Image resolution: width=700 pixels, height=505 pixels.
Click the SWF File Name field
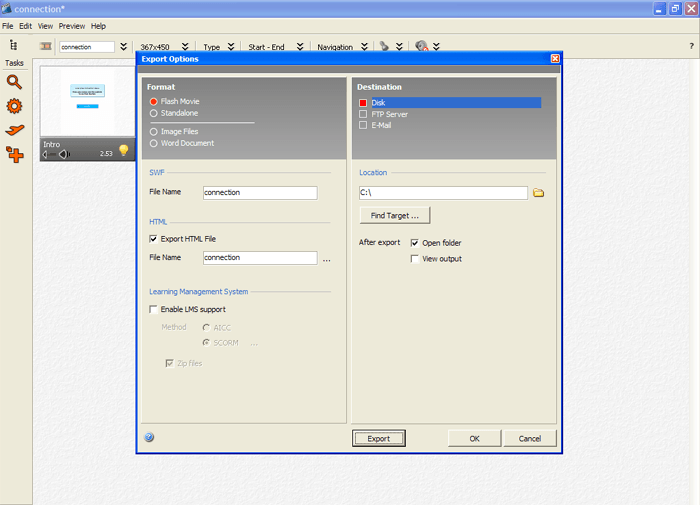pyautogui.click(x=260, y=192)
